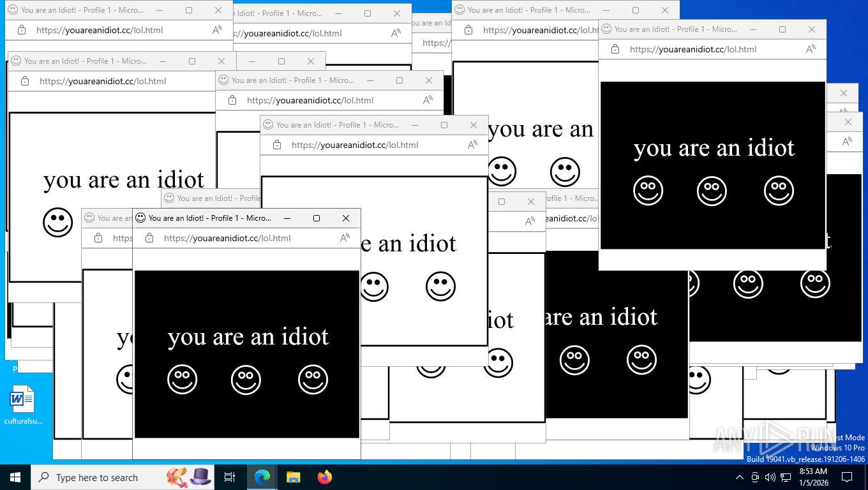Maximize the frontmost black-page window
Image resolution: width=868 pixels, height=490 pixels.
(x=317, y=218)
